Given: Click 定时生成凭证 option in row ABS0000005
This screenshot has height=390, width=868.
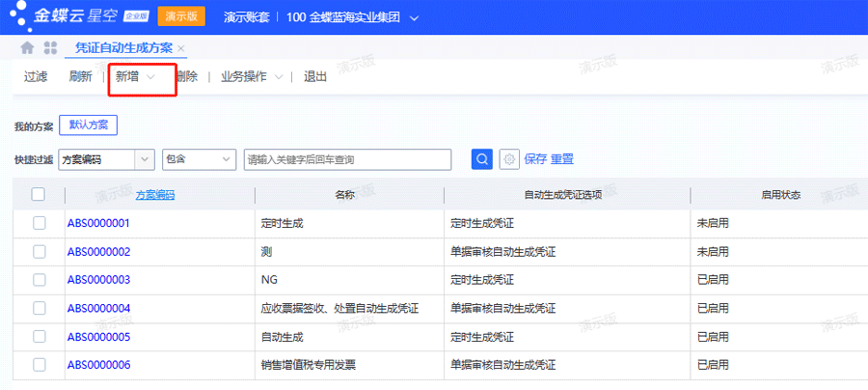Looking at the screenshot, I should [482, 337].
